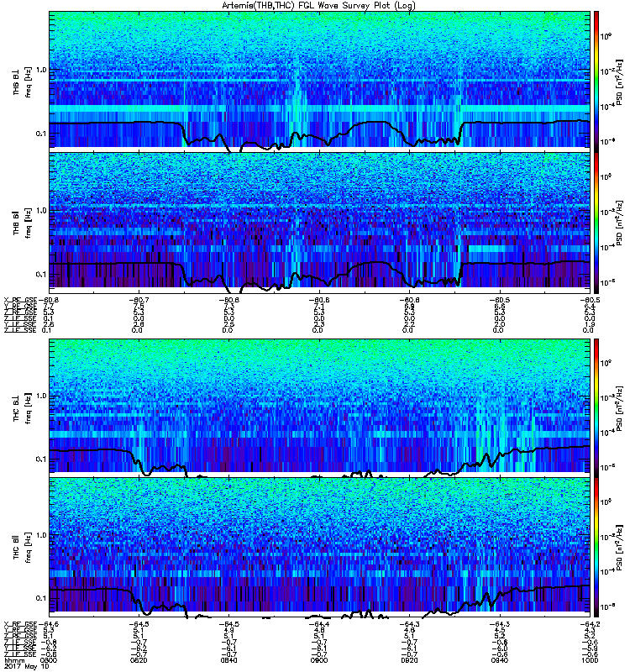Image resolution: width=630 pixels, height=672 pixels.
Task: Click the 0940 time tick label
Action: 499,660
